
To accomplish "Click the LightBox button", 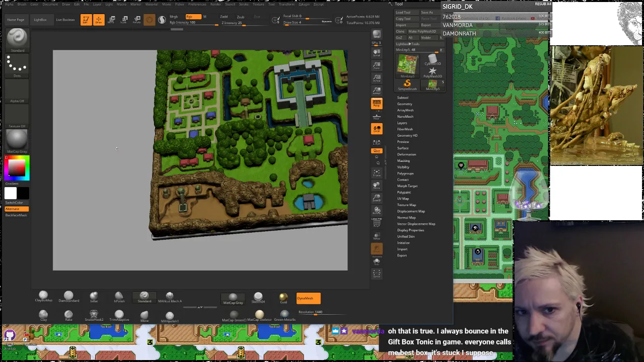I will click(40, 20).
